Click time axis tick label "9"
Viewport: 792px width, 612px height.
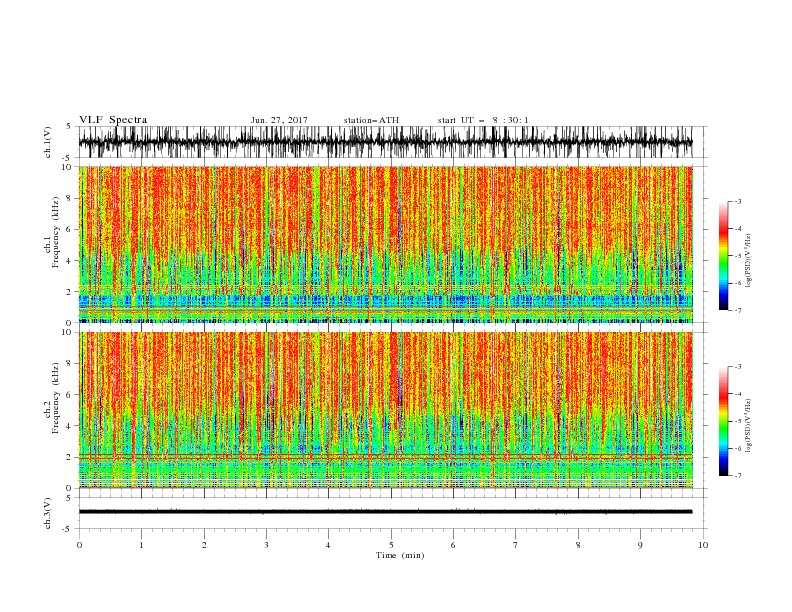click(640, 545)
